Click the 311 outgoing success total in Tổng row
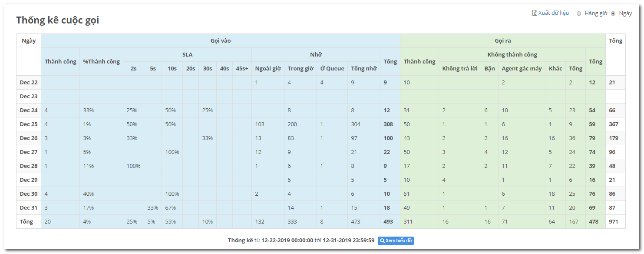The height and width of the screenshot is (254, 644). [x=408, y=222]
